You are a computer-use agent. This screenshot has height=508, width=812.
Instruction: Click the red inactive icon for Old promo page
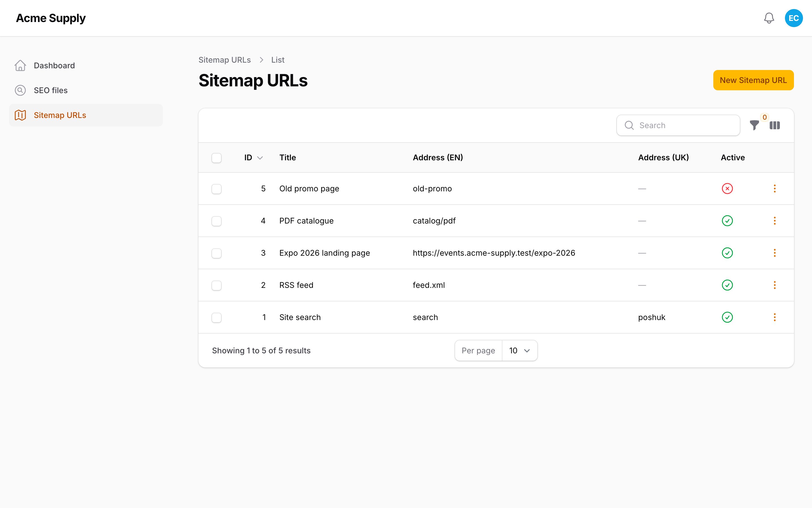pos(727,189)
